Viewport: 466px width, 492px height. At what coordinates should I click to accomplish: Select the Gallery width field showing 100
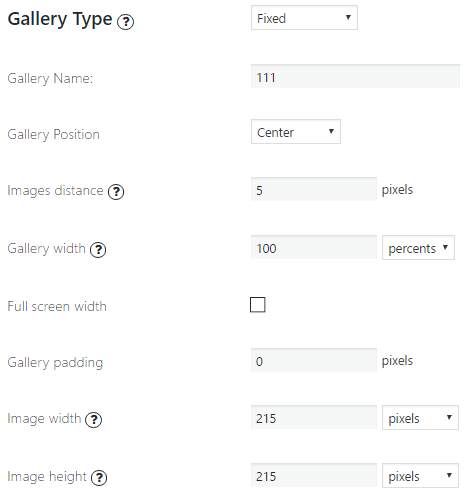[x=314, y=247]
